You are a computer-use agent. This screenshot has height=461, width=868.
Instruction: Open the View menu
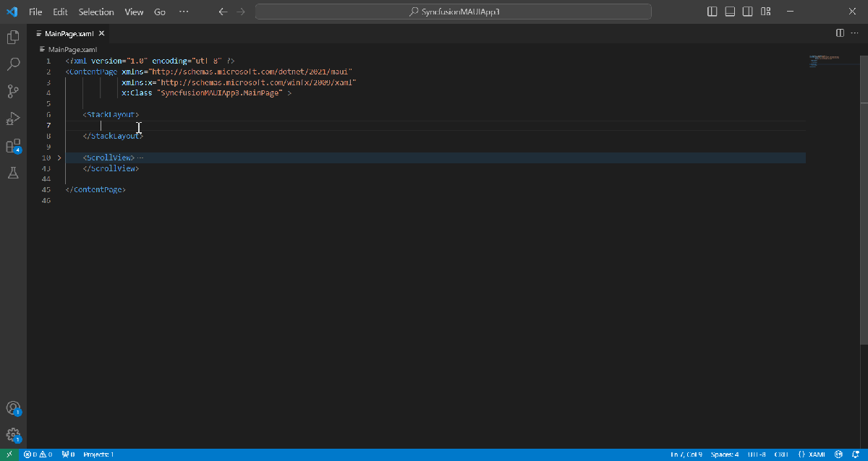click(x=134, y=12)
